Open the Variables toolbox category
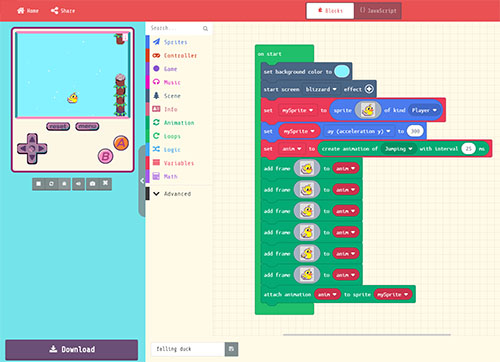 pos(179,163)
